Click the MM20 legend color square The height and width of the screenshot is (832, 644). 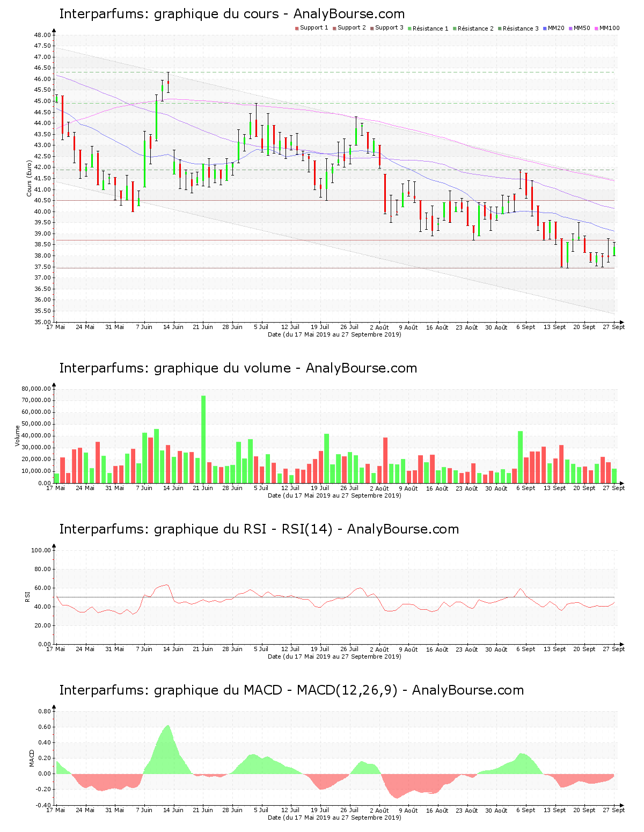pyautogui.click(x=545, y=28)
